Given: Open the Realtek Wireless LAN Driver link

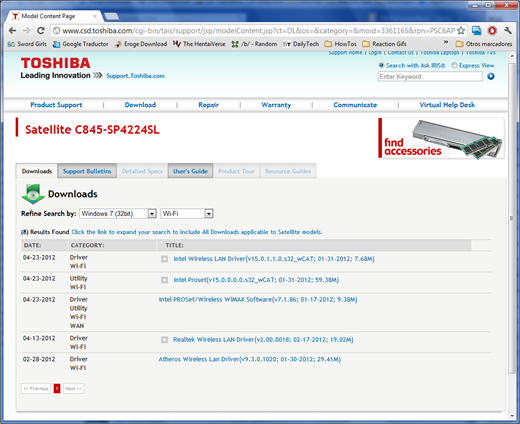Looking at the screenshot, I should click(x=263, y=340).
